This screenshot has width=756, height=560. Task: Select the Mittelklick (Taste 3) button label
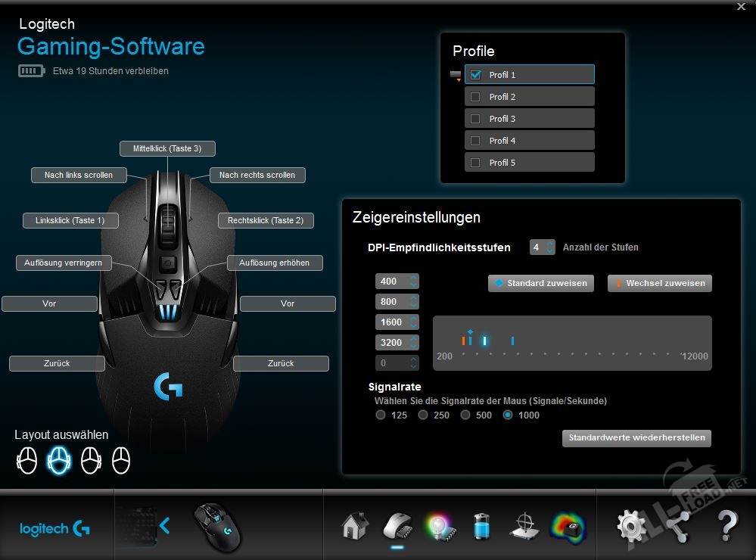167,149
